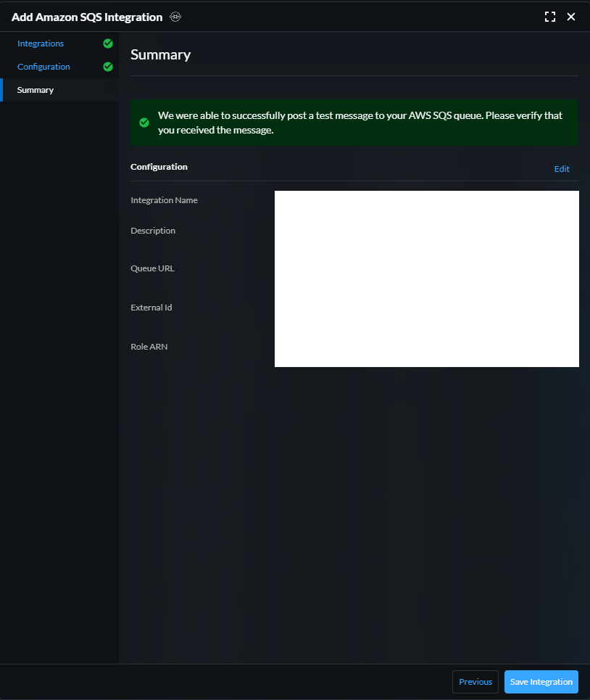This screenshot has height=700, width=590.
Task: Go back to the Integrations step
Action: click(x=41, y=44)
